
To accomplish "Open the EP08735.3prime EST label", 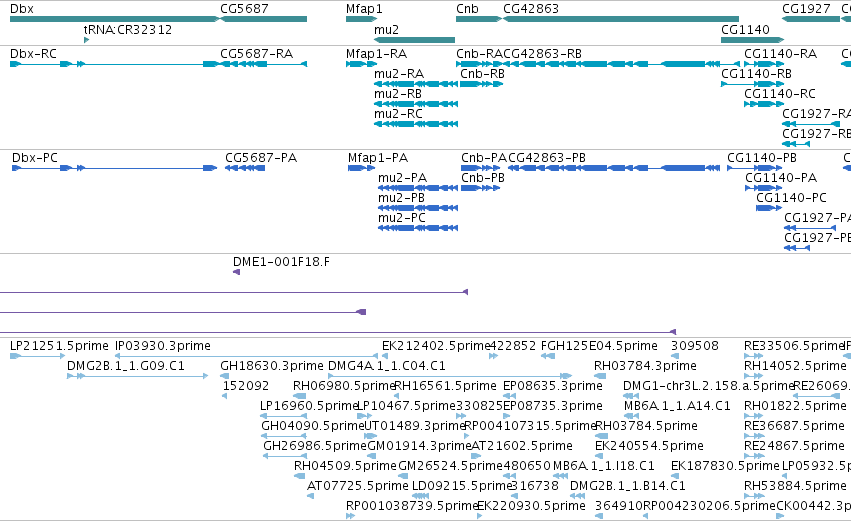I will pos(552,406).
